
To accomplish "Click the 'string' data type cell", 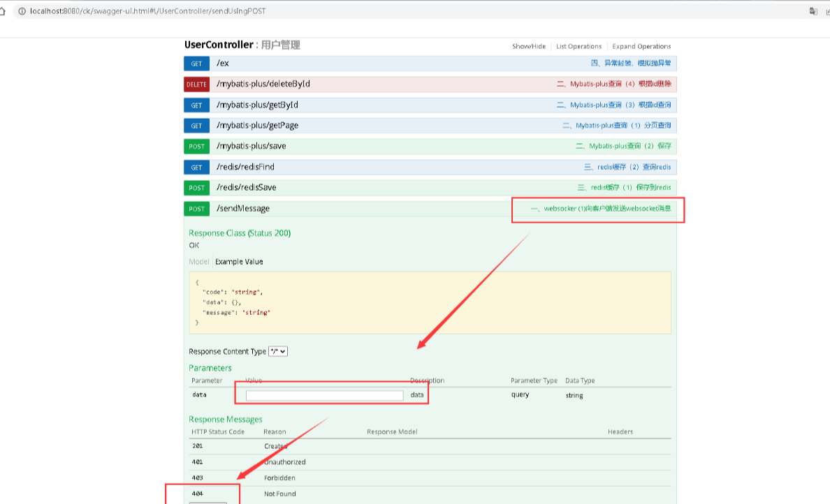I will 574,396.
